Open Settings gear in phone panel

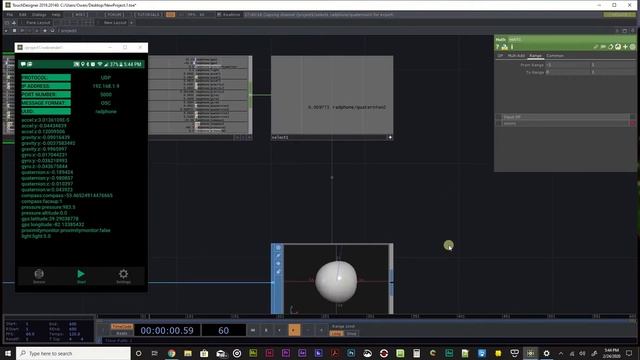[x=123, y=276]
